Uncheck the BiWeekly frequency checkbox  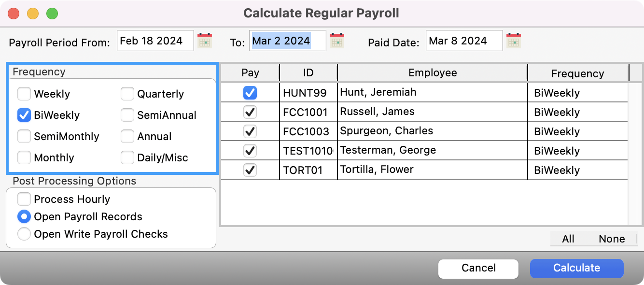coord(24,115)
